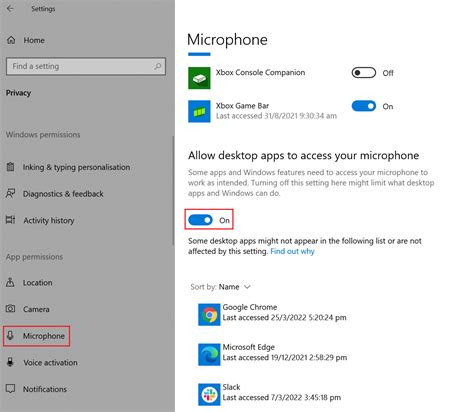
Task: Open Location privacy settings
Action: 37,283
